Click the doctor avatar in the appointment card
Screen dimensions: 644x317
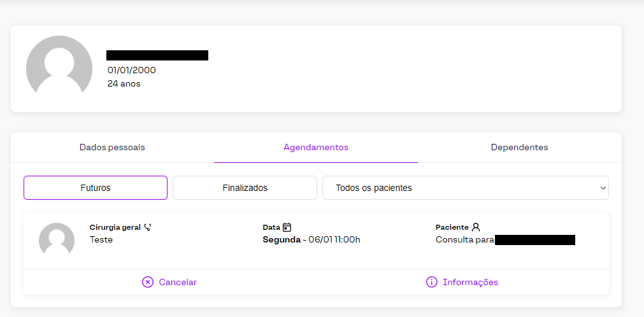[x=57, y=241]
